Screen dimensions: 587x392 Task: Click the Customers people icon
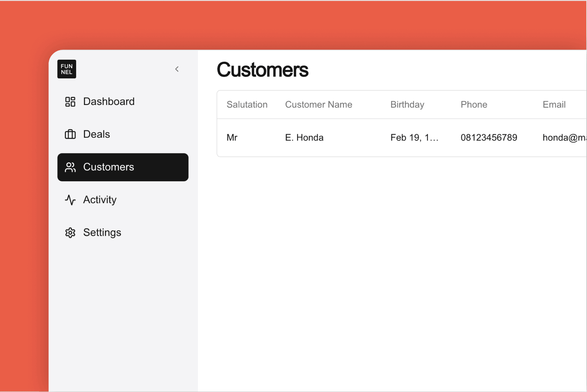tap(70, 167)
